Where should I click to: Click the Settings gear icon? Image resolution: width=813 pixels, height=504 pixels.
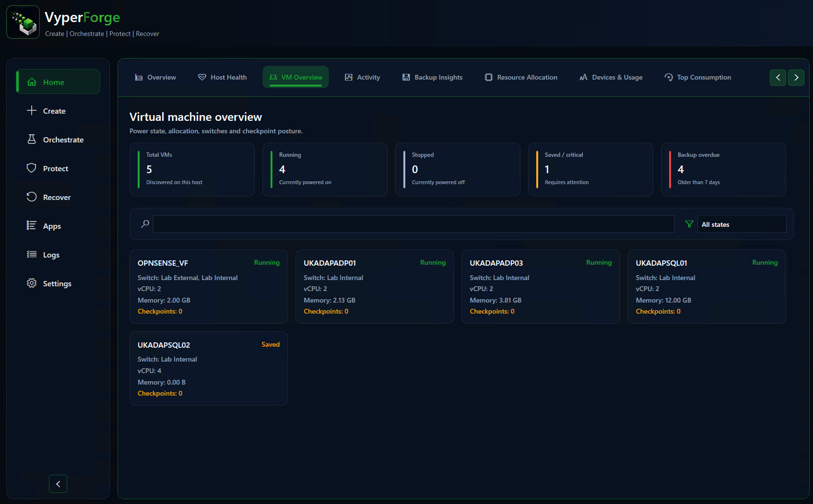(32, 283)
